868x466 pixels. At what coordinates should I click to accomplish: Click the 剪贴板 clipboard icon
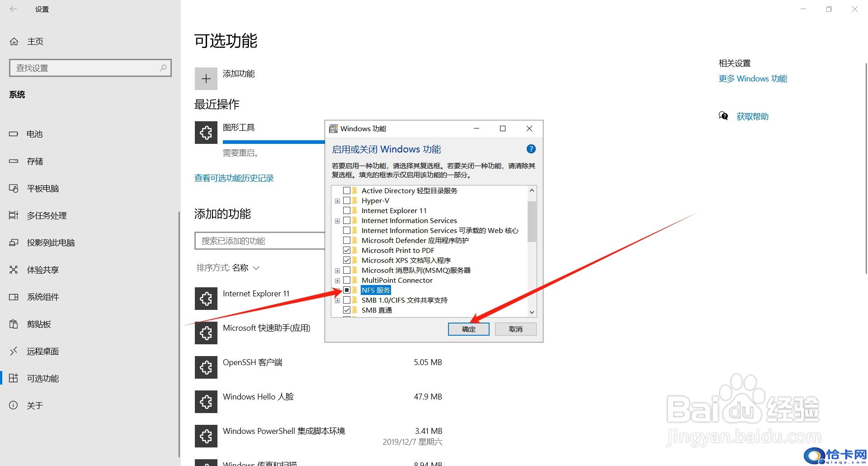pos(14,324)
